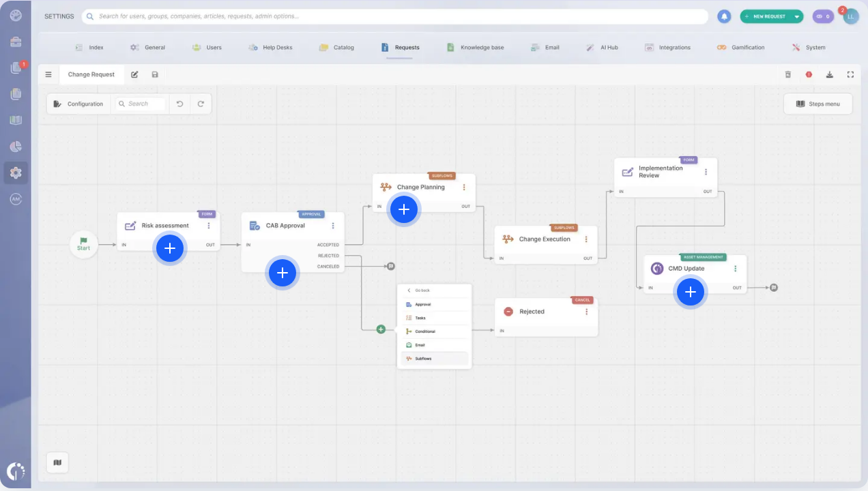Image resolution: width=868 pixels, height=491 pixels.
Task: Click the notification bell icon
Action: pos(724,16)
